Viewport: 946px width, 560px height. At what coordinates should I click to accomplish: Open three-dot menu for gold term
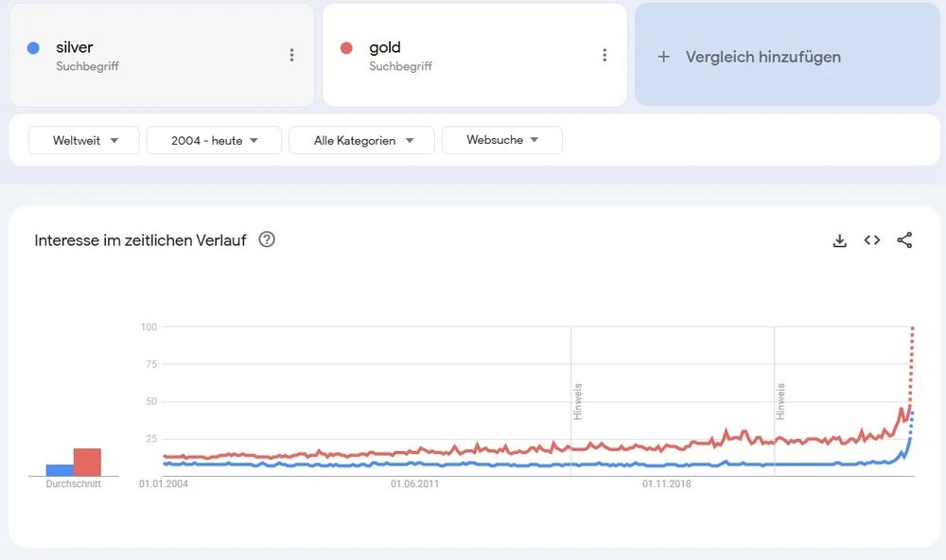pyautogui.click(x=604, y=55)
